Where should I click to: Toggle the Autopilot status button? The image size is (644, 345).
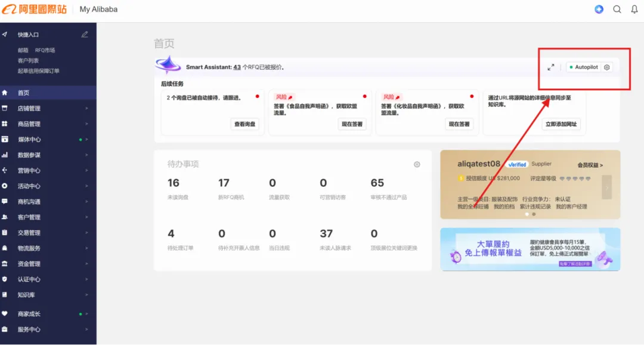point(584,67)
